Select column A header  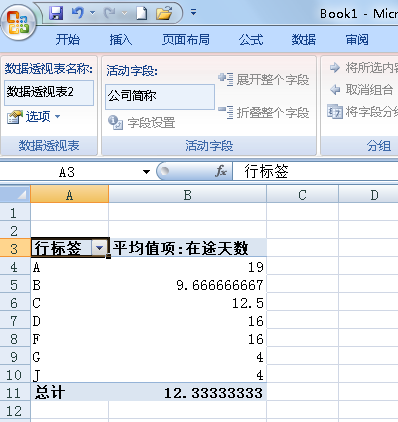[x=69, y=195]
